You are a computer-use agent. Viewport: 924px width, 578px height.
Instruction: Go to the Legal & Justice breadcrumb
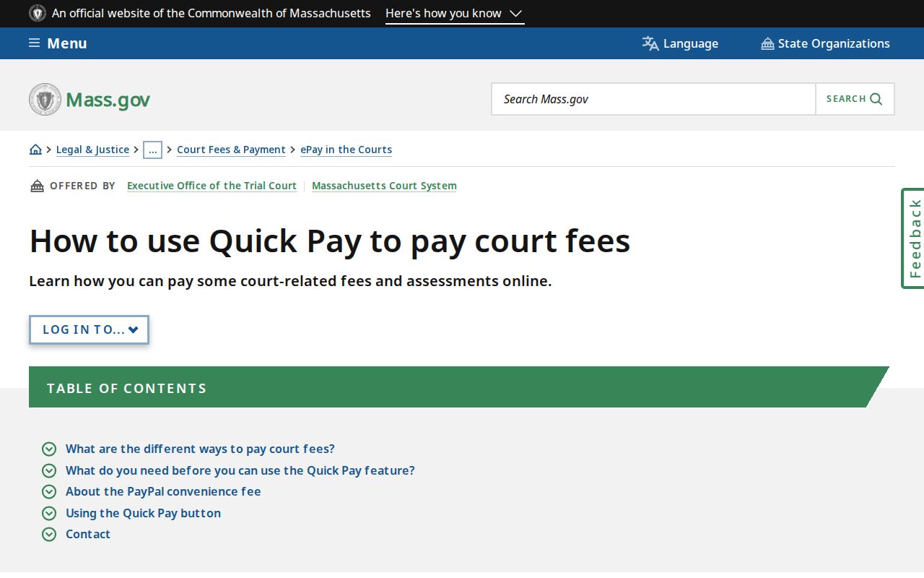point(92,150)
